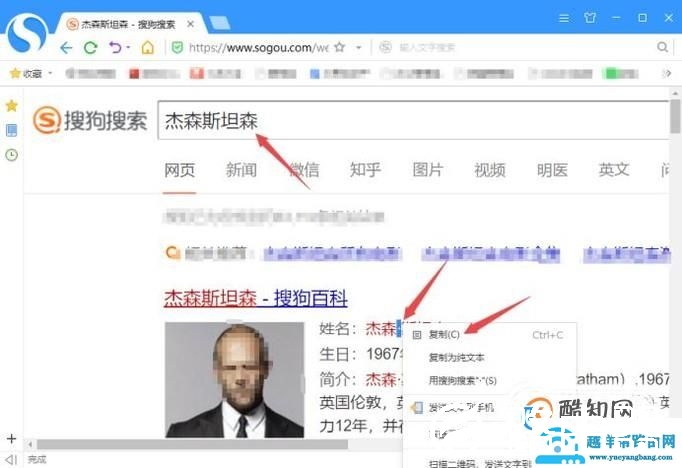Choose 用搜狗搜索 in the context menu
682x468 pixels.
pos(489,381)
